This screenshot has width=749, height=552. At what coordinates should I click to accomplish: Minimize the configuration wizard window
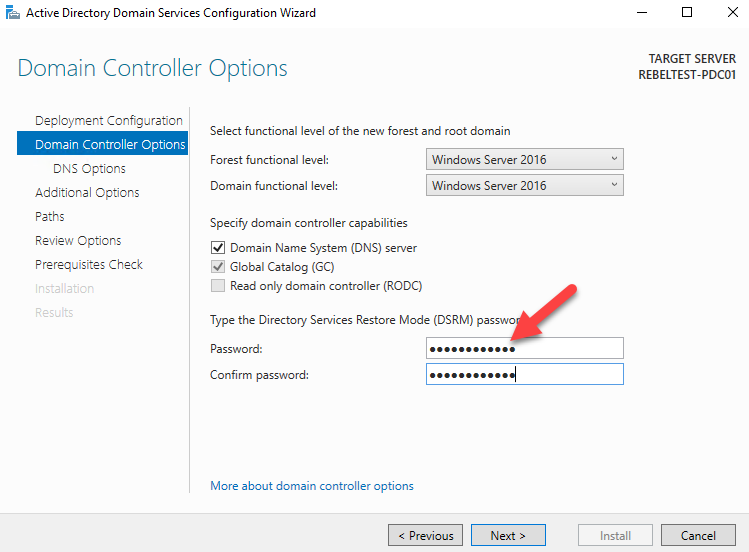point(641,13)
